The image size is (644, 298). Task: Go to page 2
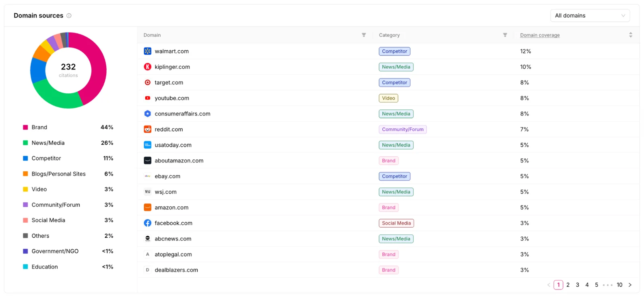[x=568, y=285]
